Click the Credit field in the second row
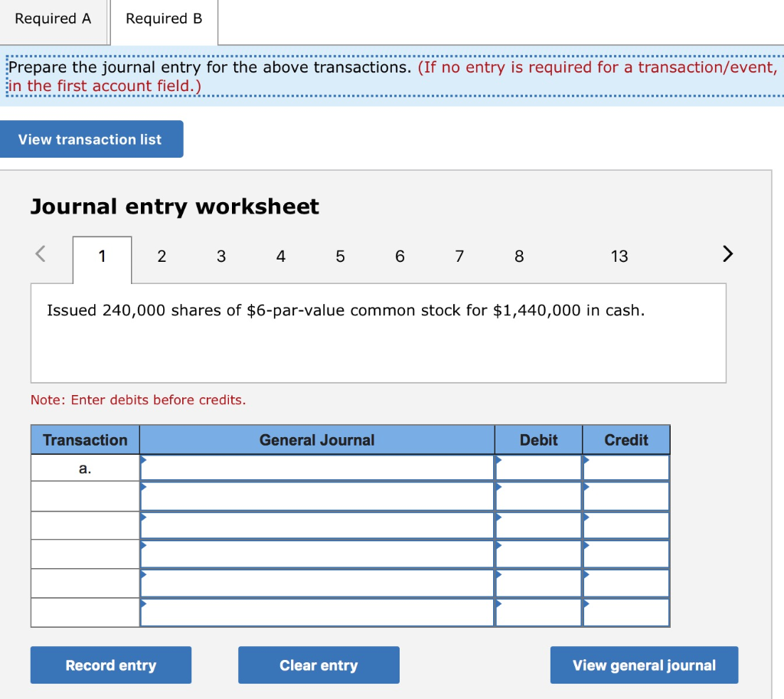Image resolution: width=784 pixels, height=699 pixels. (626, 496)
